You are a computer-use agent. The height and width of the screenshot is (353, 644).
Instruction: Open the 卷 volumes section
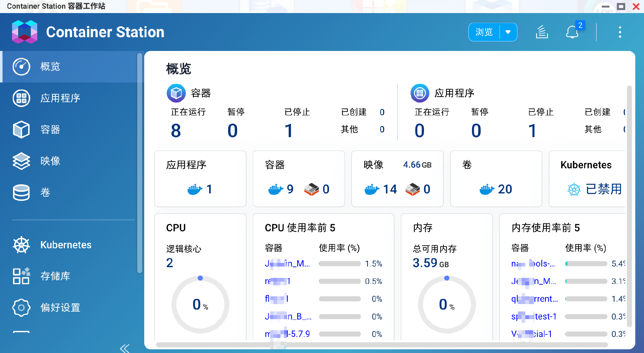tap(45, 192)
